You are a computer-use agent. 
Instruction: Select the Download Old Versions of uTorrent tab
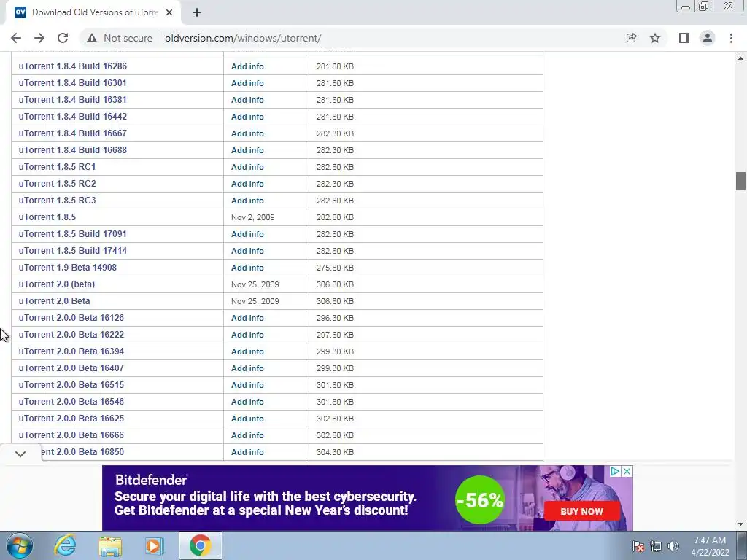click(94, 12)
